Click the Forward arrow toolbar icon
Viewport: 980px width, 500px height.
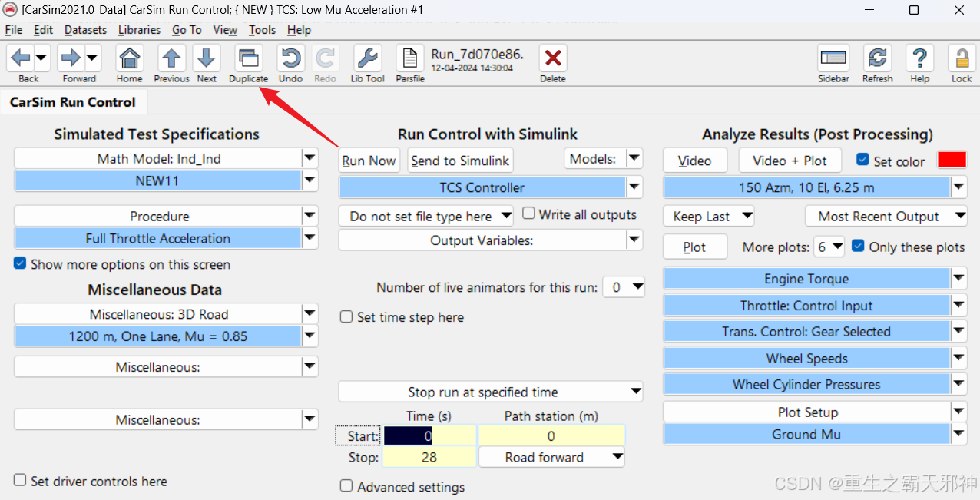click(71, 58)
